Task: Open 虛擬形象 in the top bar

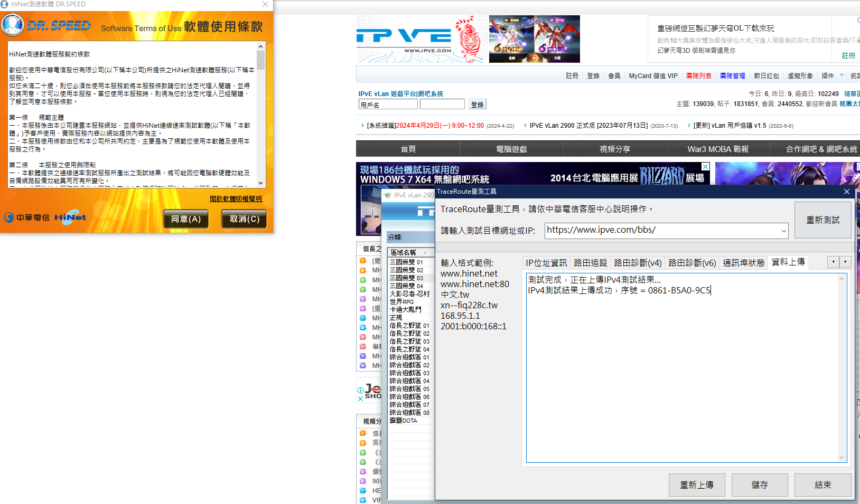Action: (800, 76)
